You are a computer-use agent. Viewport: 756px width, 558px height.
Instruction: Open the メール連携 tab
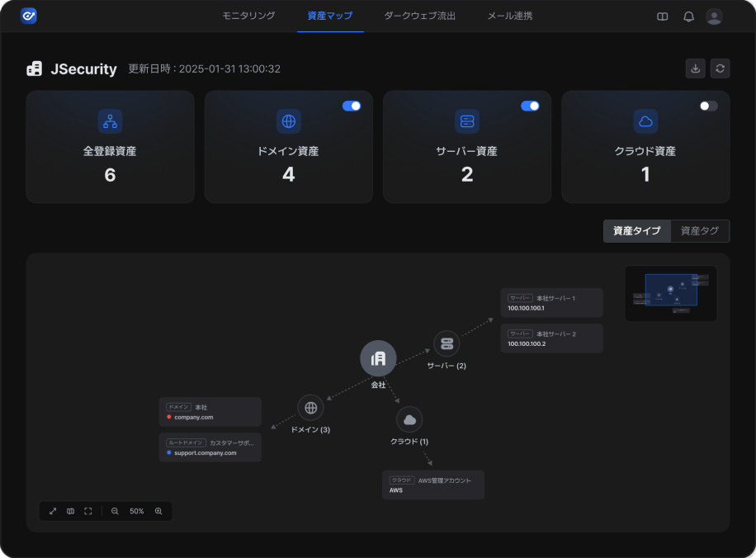(509, 16)
